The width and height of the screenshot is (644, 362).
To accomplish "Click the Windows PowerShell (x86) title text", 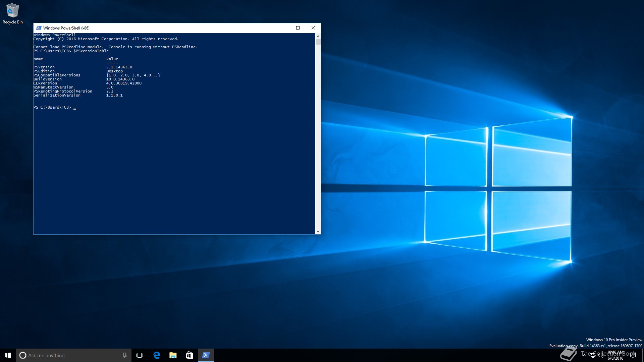I will [x=66, y=28].
